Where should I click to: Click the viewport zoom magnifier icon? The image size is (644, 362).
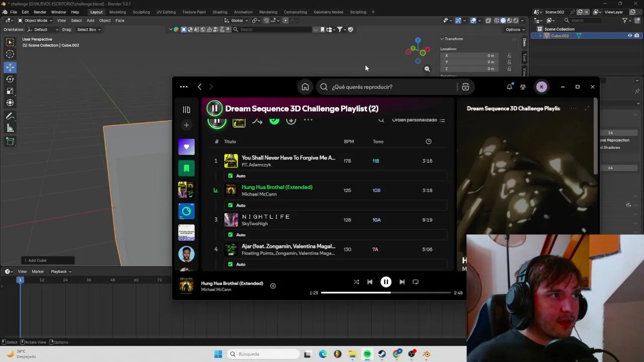pyautogui.click(x=427, y=69)
